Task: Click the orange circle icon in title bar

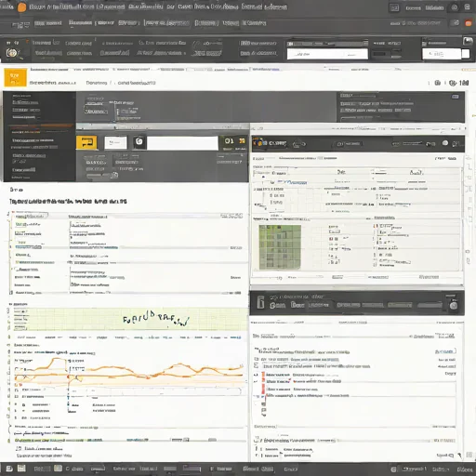Action: (x=21, y=7)
